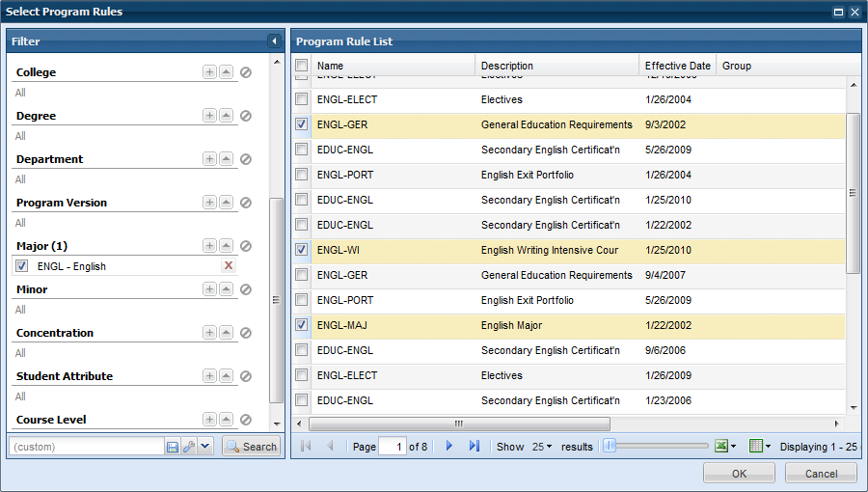Adjust the page size slider
The image size is (868, 492).
[609, 446]
